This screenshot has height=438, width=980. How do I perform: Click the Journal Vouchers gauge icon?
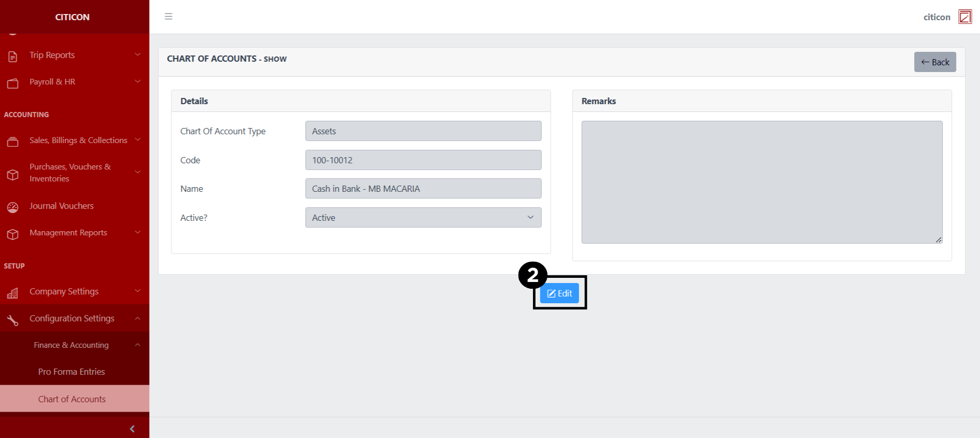[13, 207]
